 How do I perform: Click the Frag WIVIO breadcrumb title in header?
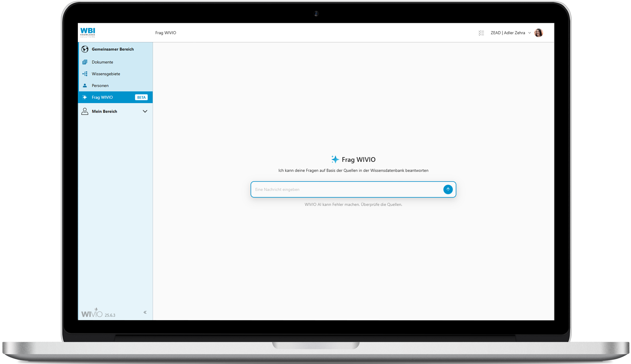pyautogui.click(x=165, y=33)
